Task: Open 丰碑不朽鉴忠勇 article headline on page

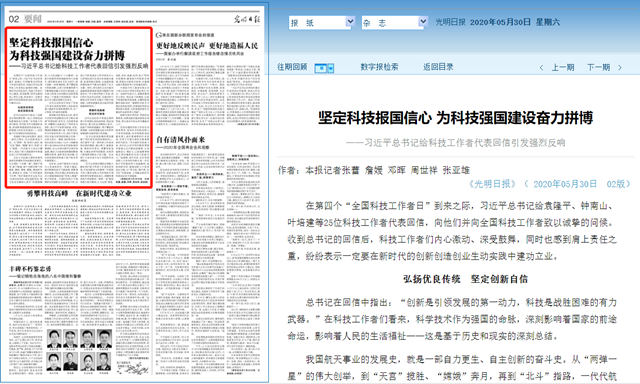Action: (30, 269)
